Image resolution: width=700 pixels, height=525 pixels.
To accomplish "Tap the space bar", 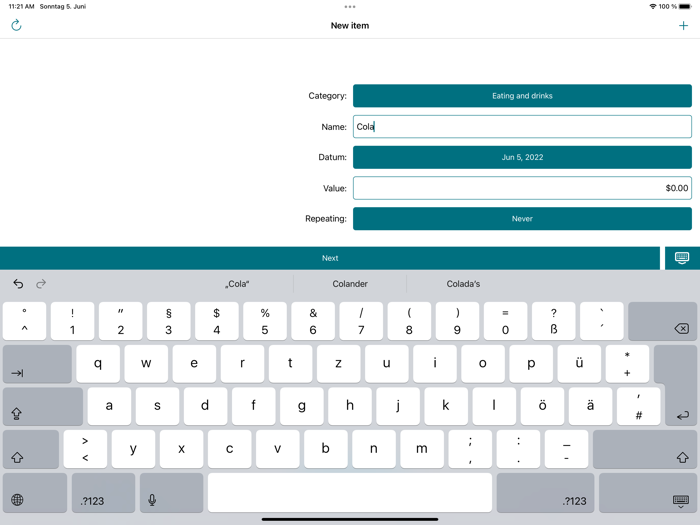I will 350,493.
